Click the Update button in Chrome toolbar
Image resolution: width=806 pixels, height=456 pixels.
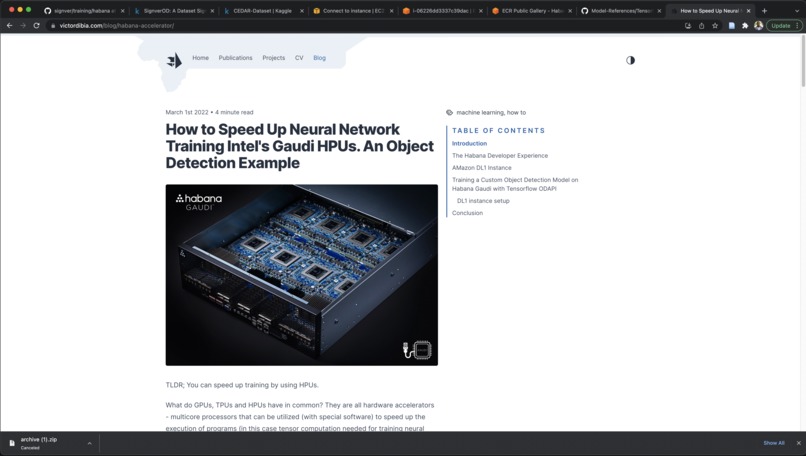tap(781, 25)
